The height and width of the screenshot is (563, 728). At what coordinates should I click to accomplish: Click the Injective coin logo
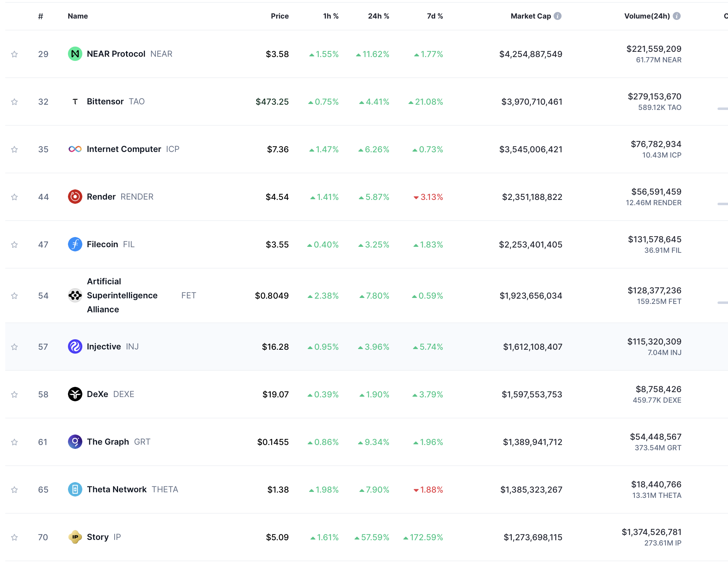click(75, 347)
